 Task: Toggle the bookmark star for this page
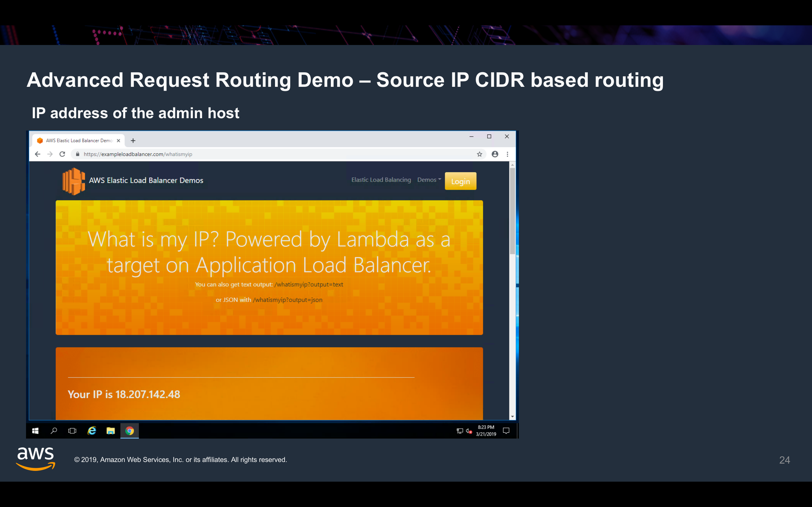pos(480,154)
